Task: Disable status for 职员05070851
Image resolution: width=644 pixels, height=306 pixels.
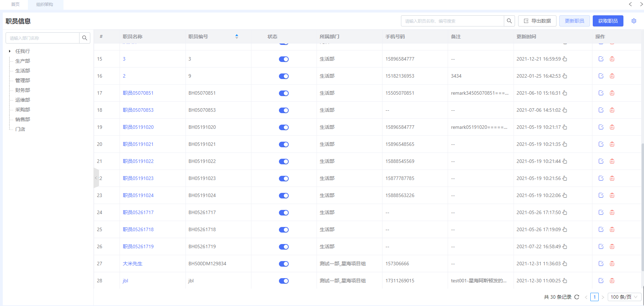Action: (x=284, y=93)
